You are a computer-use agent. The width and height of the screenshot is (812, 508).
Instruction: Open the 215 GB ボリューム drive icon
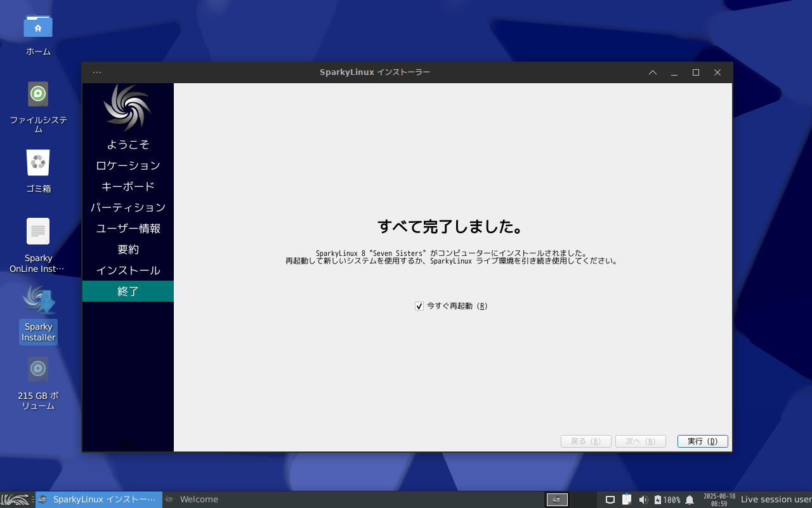38,369
